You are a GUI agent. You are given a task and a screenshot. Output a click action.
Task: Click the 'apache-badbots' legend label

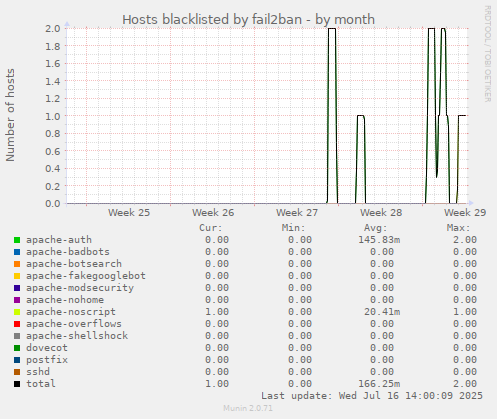(x=68, y=252)
